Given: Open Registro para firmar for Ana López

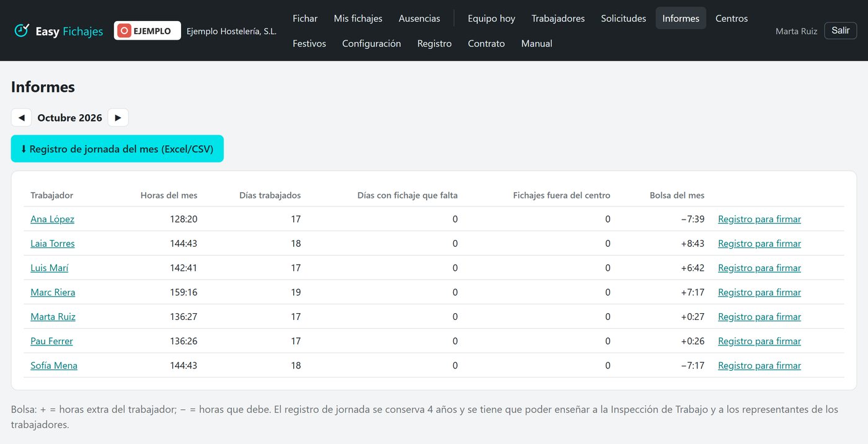Looking at the screenshot, I should point(759,219).
